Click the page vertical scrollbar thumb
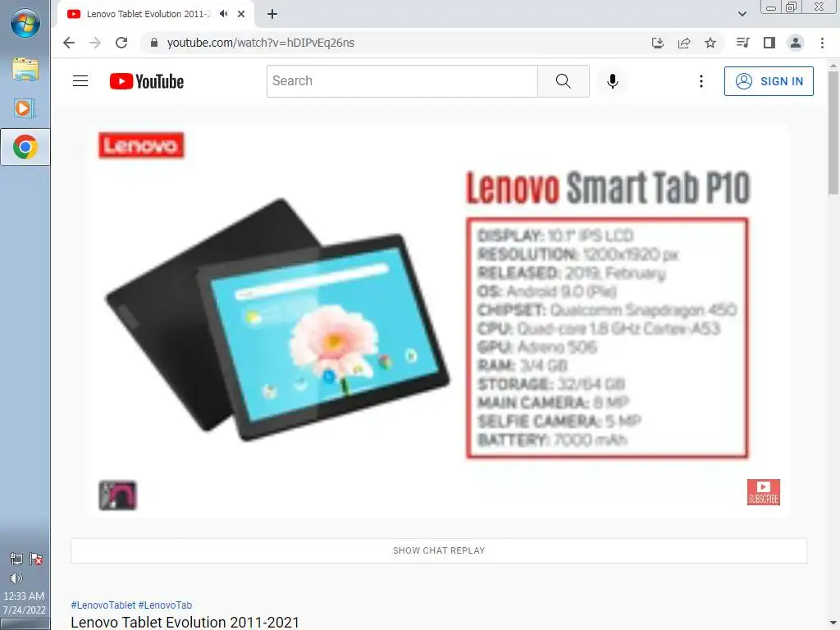This screenshot has width=840, height=630. click(x=833, y=132)
